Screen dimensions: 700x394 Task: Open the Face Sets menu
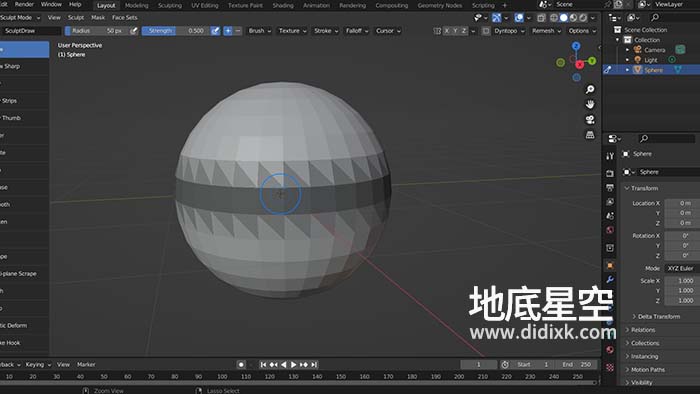click(125, 17)
